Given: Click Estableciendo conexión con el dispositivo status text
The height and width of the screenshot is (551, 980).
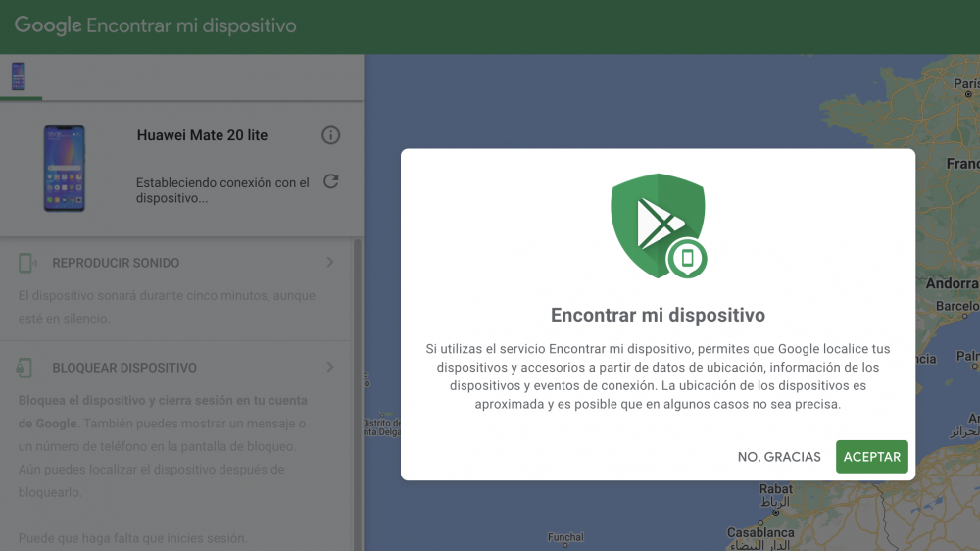Looking at the screenshot, I should coord(222,190).
